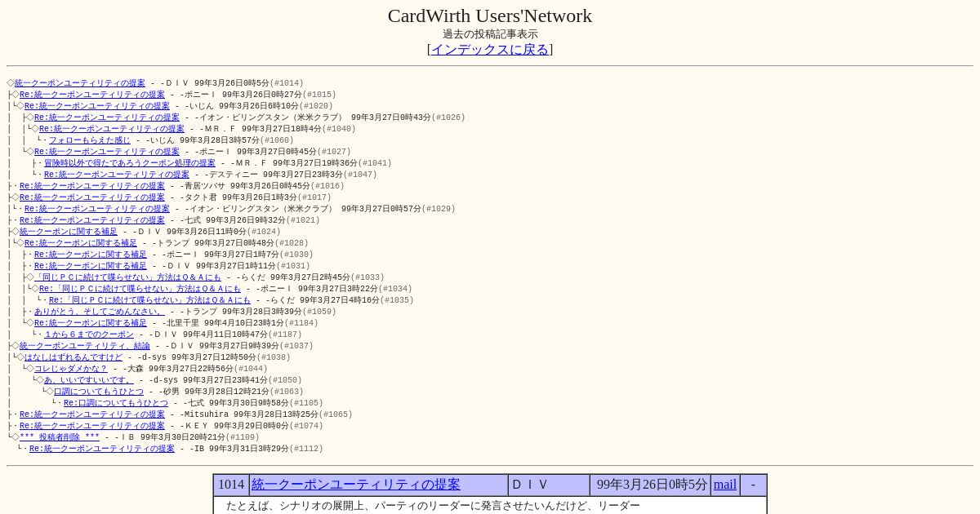Open reply #1021 by 七式
Image resolution: width=980 pixels, height=514 pixels.
[x=92, y=220]
